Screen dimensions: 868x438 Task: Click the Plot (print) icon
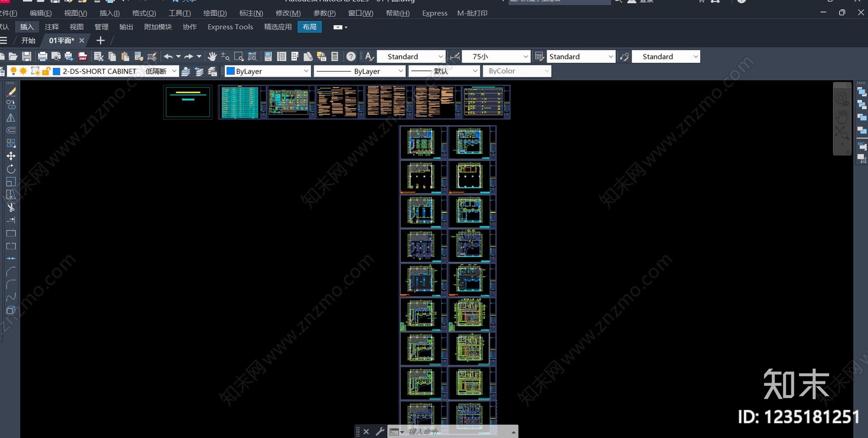[x=43, y=56]
